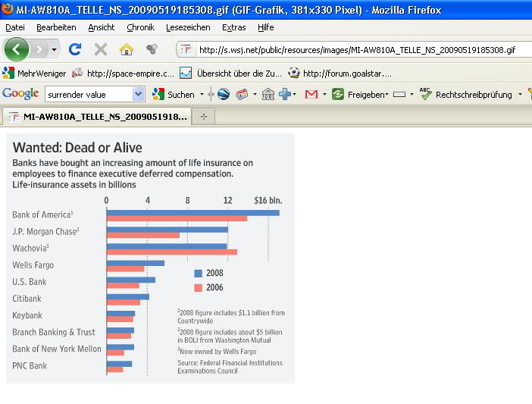Viewport: 532px width, 404px height.
Task: Click the blue 2008 legend swatch
Action: [198, 273]
